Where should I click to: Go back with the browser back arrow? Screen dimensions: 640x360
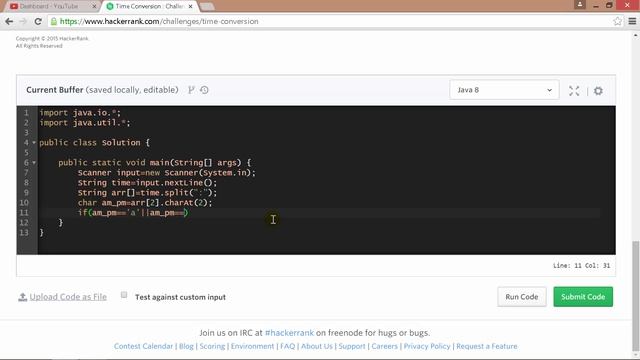click(x=9, y=21)
